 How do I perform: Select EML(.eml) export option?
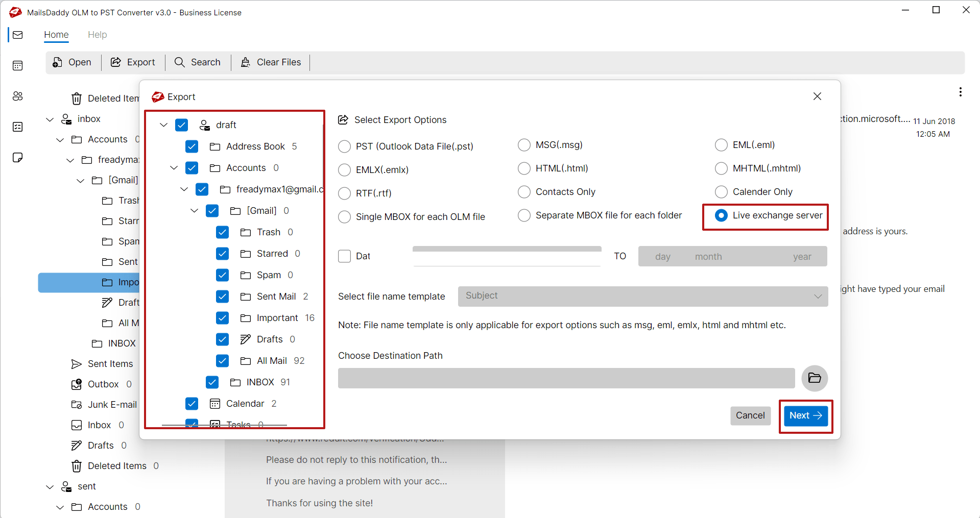[721, 145]
